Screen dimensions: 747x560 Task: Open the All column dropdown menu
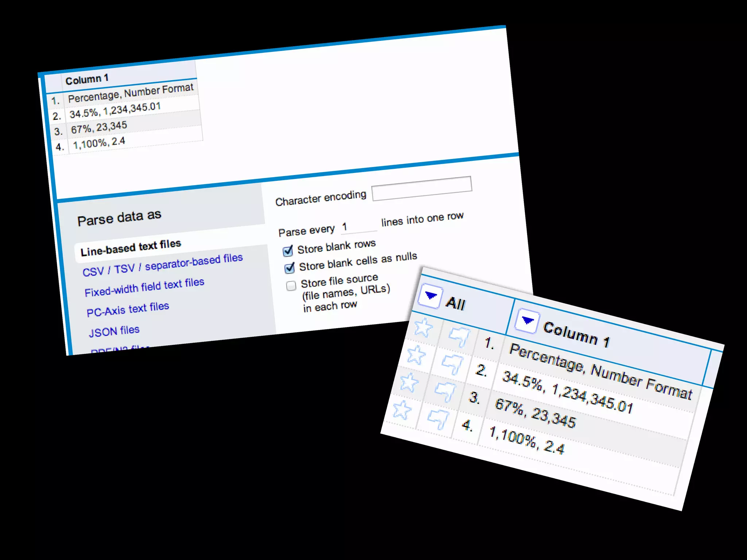point(430,296)
